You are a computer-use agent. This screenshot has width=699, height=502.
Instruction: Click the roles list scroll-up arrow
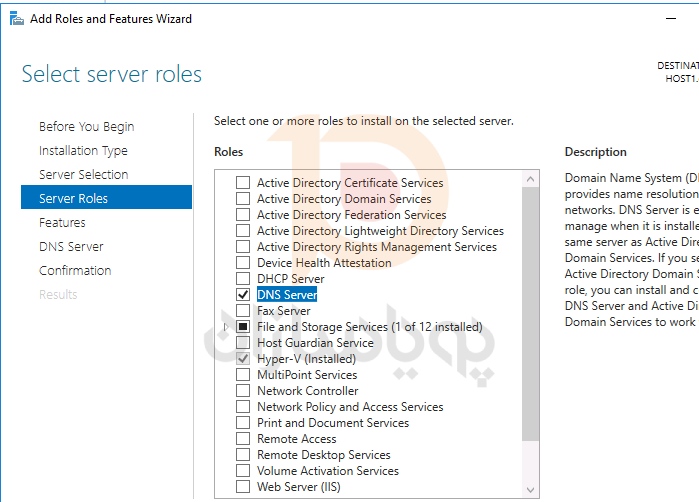(530, 178)
